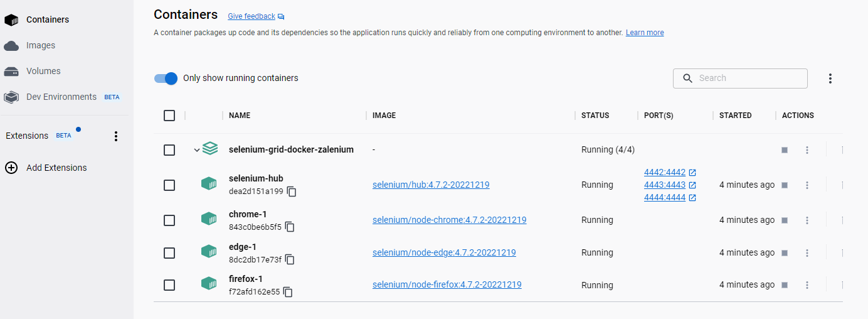Stop the firefox-1 container
Screen dimensions: 868x319
pos(784,285)
